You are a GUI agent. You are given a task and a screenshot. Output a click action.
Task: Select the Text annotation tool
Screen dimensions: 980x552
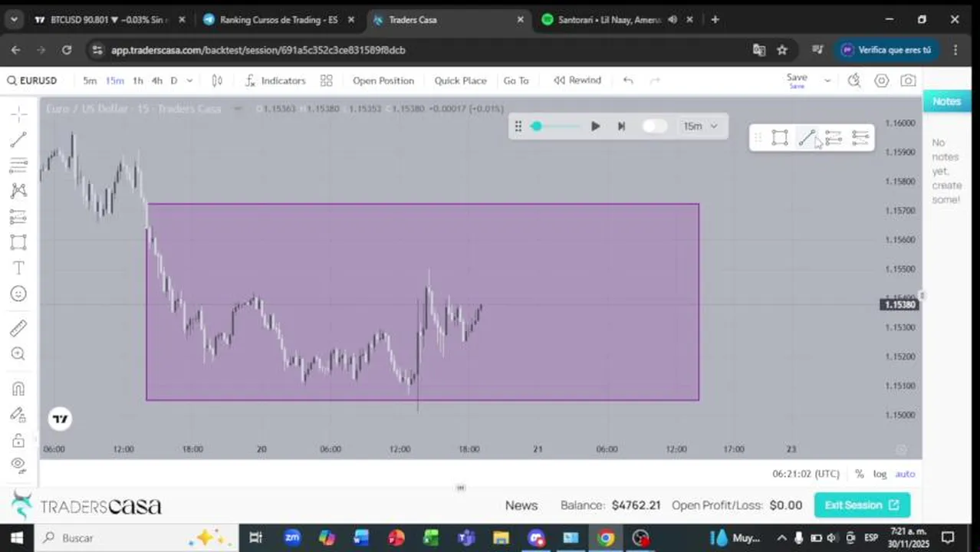19,268
